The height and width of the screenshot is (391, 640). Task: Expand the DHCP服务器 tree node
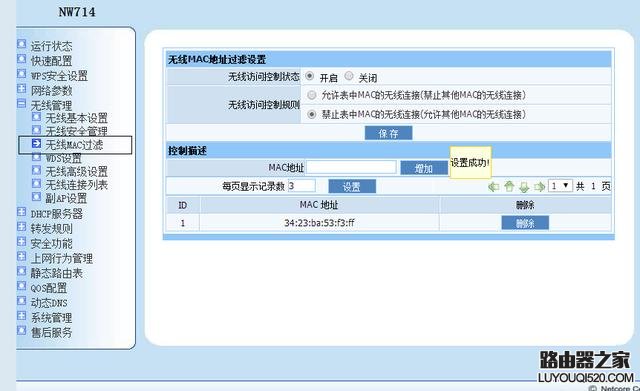tap(22, 212)
